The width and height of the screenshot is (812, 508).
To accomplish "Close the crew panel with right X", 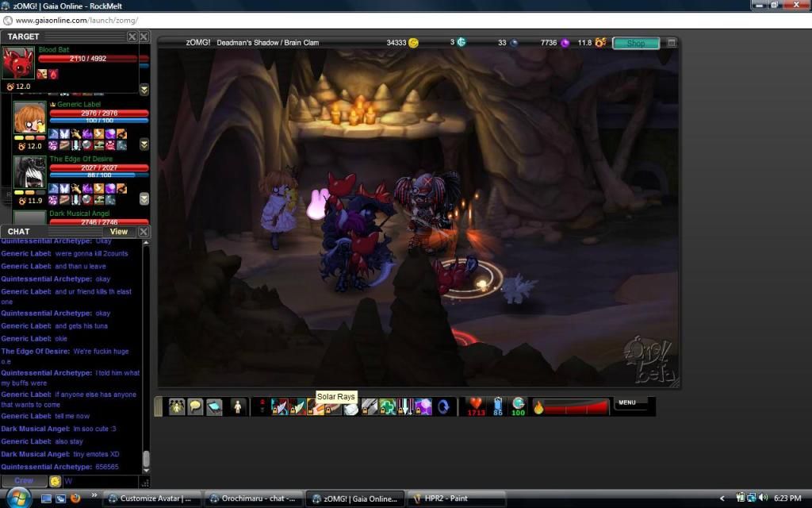I will pos(144,37).
